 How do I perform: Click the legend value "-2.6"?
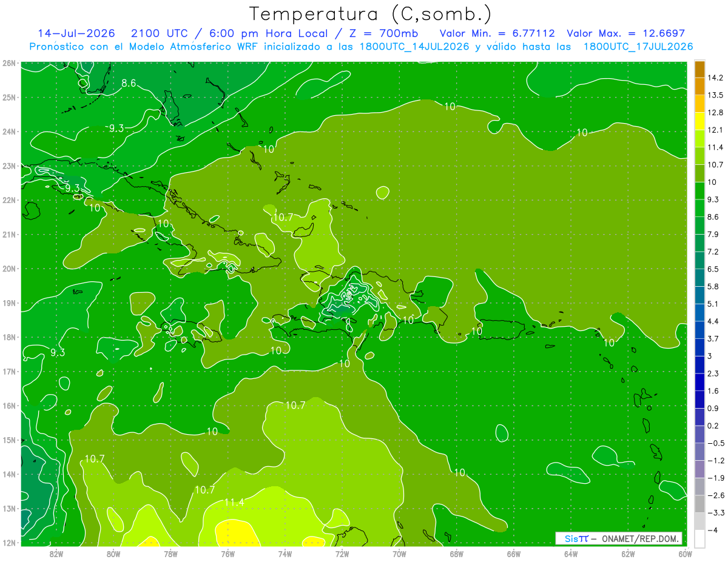pos(716,495)
